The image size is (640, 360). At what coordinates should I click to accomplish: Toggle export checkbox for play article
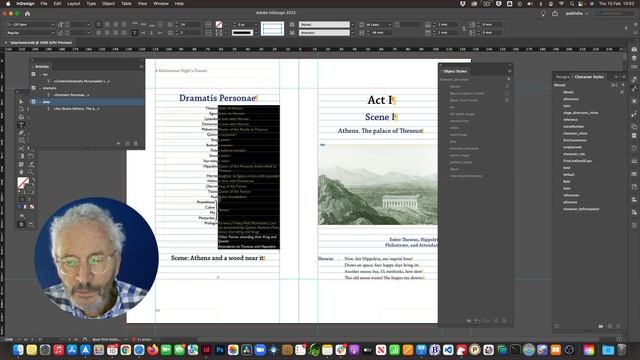click(x=33, y=102)
